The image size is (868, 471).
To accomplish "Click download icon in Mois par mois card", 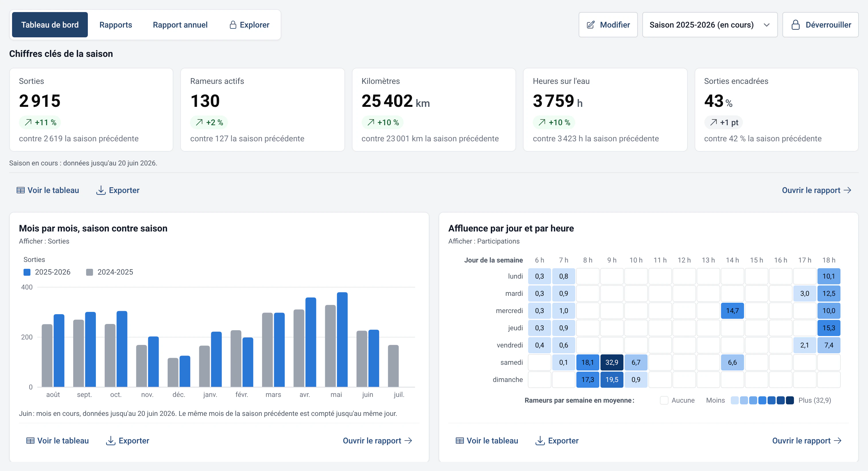I will (111, 441).
